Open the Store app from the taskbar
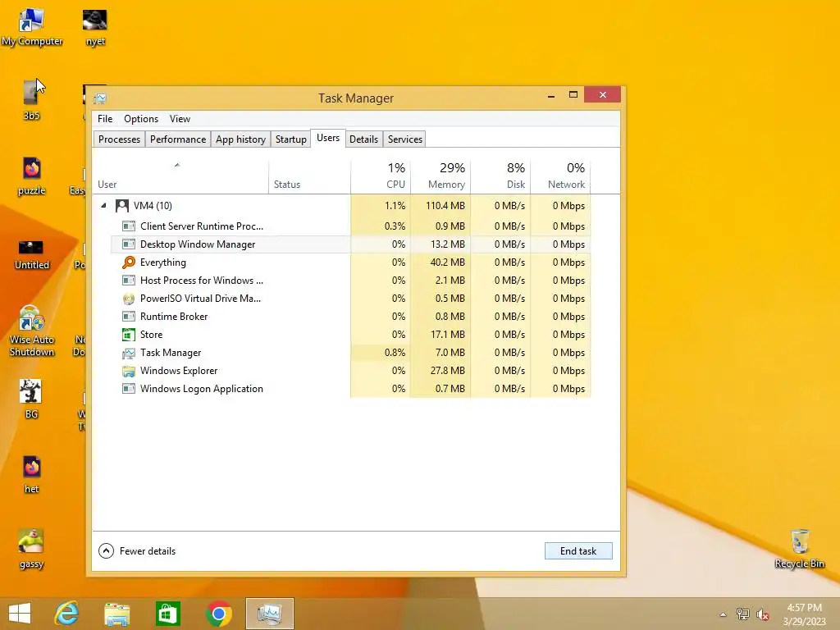 [x=167, y=614]
